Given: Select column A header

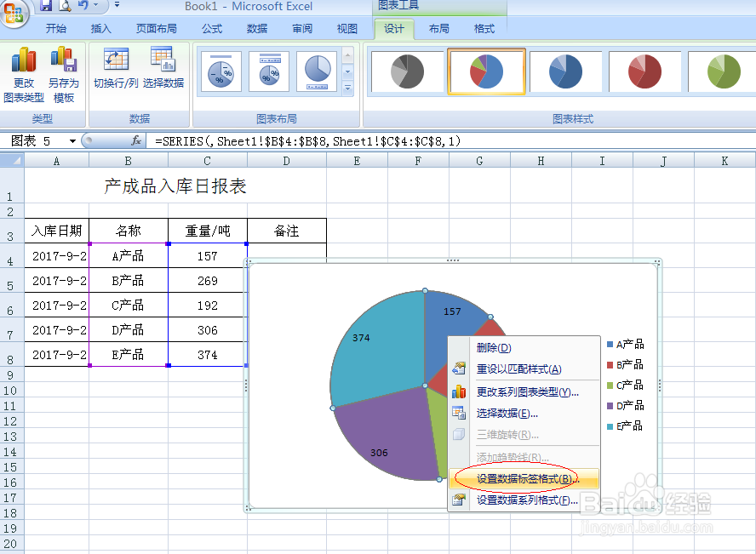Looking at the screenshot, I should (x=56, y=161).
